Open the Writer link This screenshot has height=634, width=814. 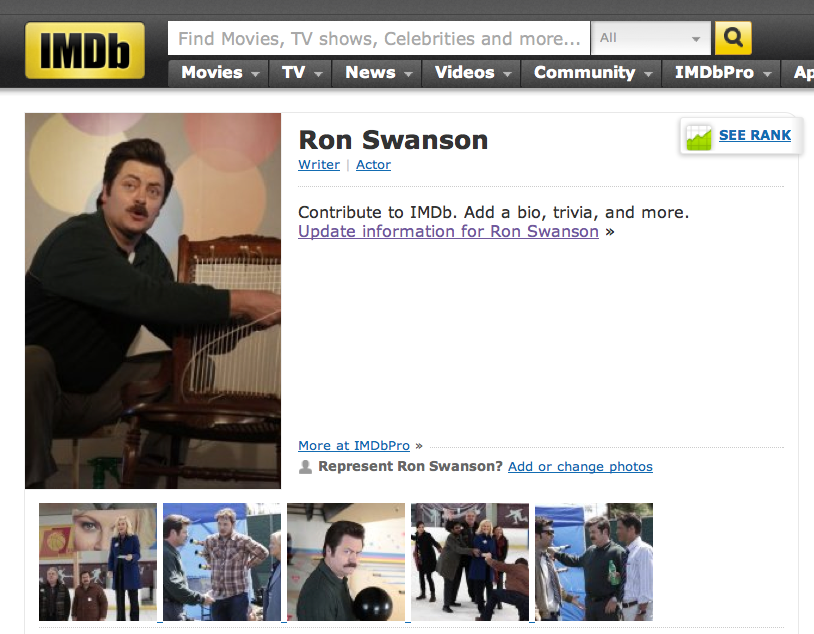coord(319,165)
